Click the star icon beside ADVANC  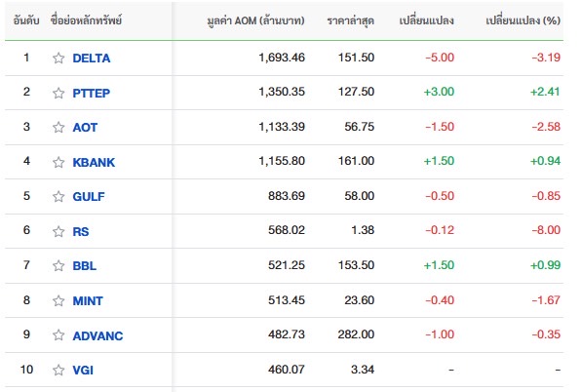click(x=58, y=335)
